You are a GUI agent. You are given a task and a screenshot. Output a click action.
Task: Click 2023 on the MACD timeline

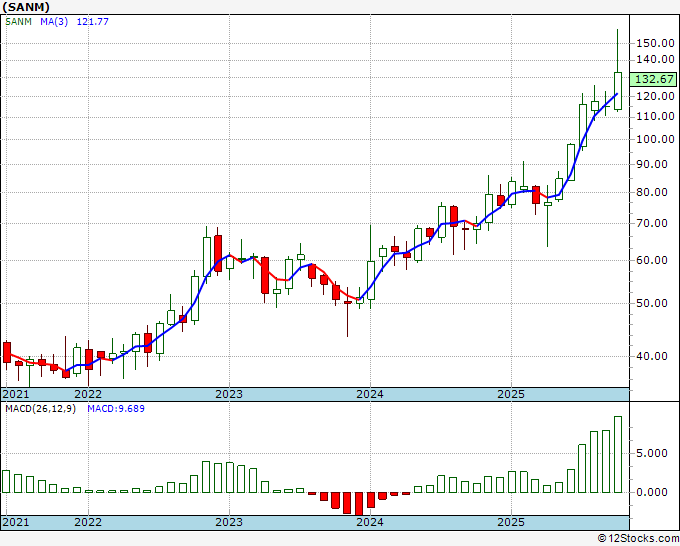point(229,522)
